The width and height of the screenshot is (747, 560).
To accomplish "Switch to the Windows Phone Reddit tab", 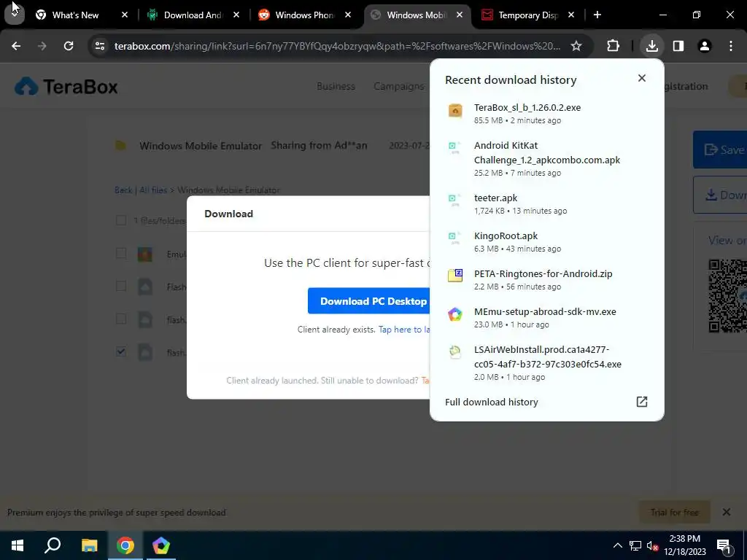I will 304,15.
